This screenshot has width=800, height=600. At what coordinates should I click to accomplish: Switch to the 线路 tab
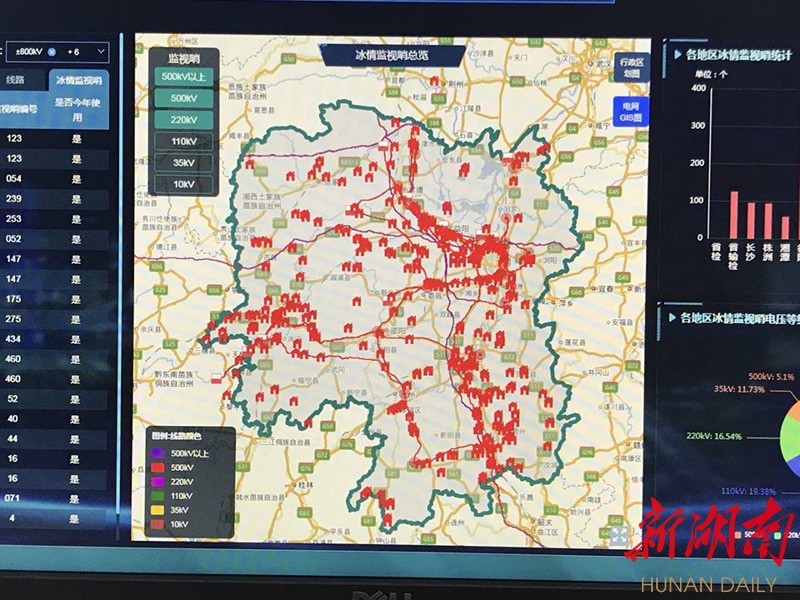(x=17, y=80)
